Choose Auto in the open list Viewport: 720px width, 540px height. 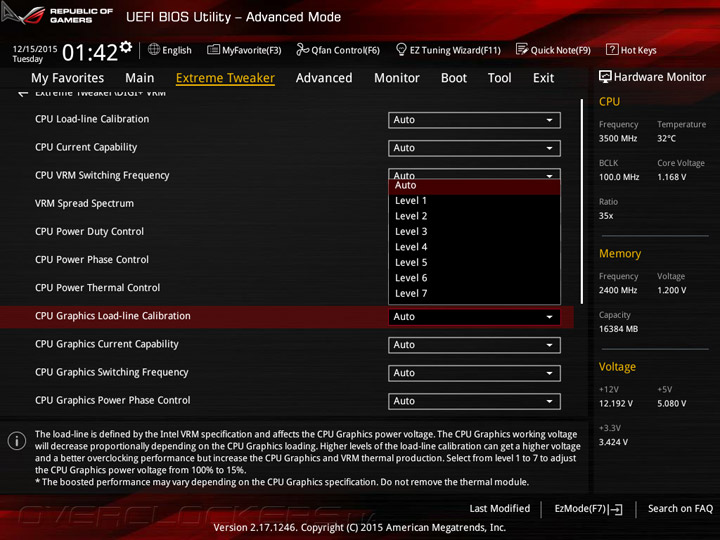474,186
